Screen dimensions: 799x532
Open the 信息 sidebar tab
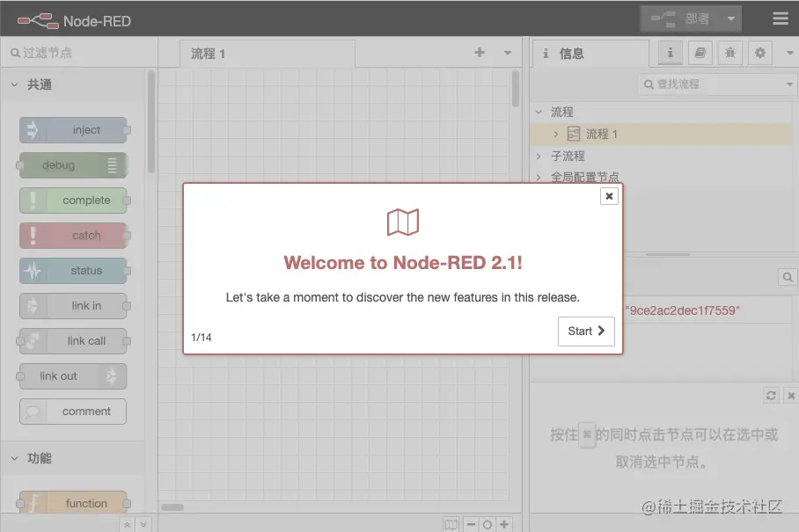(591, 54)
